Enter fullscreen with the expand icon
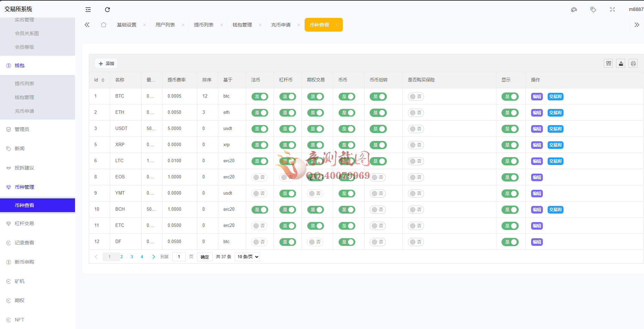 612,10
